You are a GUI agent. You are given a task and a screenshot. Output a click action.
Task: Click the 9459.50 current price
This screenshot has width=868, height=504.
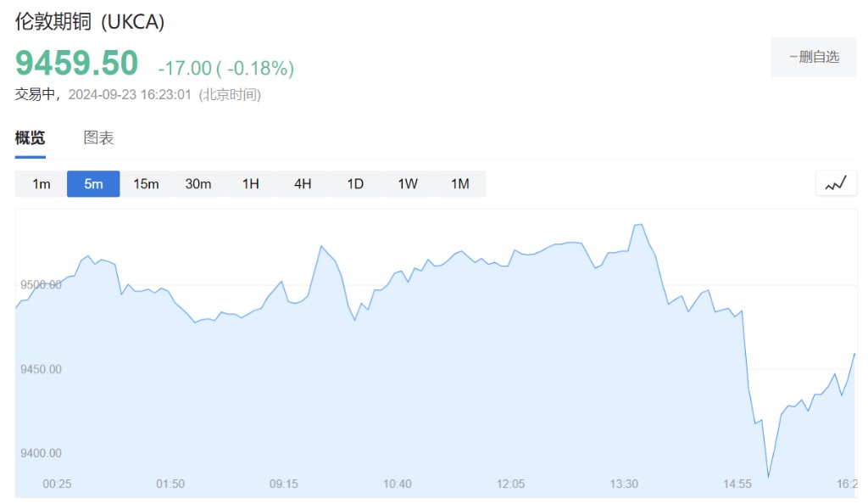(x=76, y=64)
